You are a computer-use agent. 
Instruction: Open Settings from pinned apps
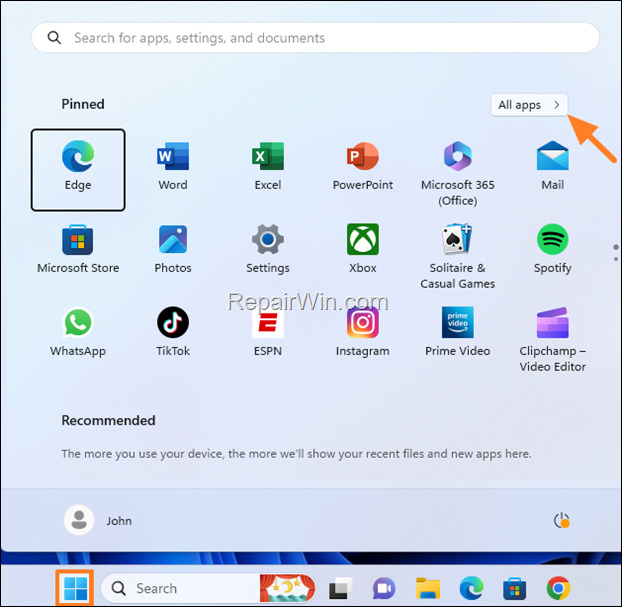coord(268,249)
